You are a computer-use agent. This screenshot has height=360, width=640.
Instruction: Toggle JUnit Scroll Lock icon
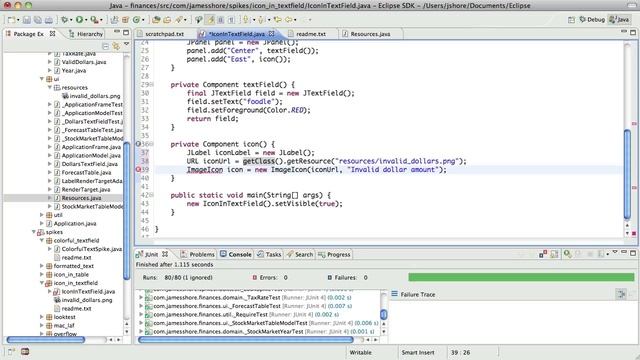point(554,254)
